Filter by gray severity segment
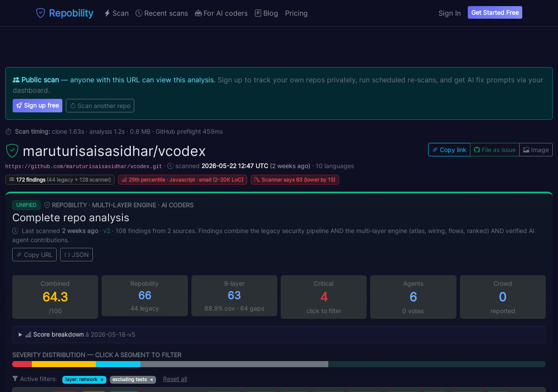This screenshot has height=392, width=558. click(234, 364)
